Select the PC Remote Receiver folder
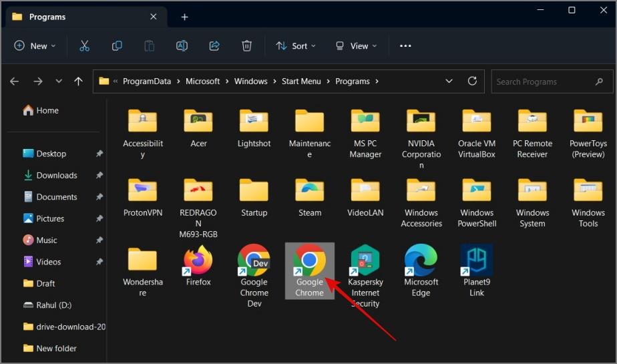 click(x=532, y=134)
